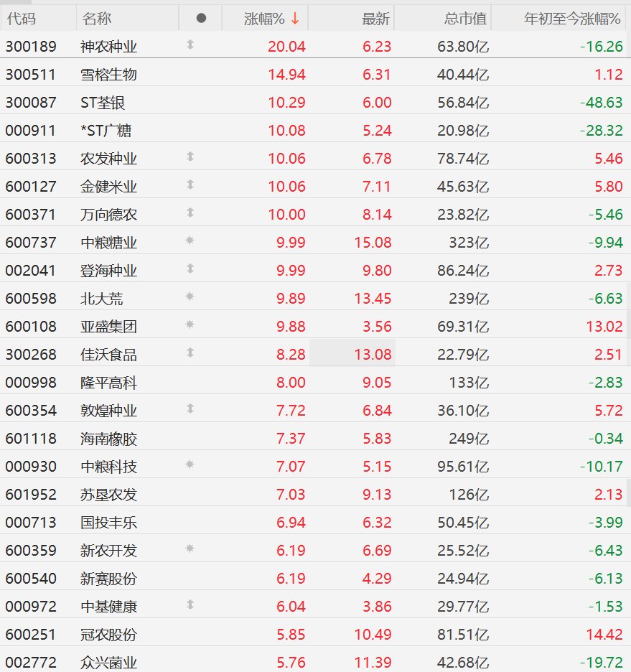Click the dot icon in header
This screenshot has width=631, height=672.
pyautogui.click(x=201, y=18)
